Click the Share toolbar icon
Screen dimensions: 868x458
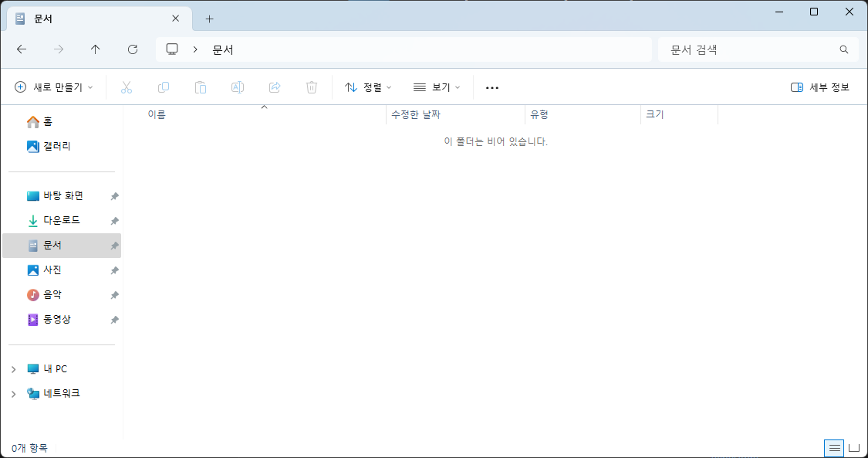[275, 87]
